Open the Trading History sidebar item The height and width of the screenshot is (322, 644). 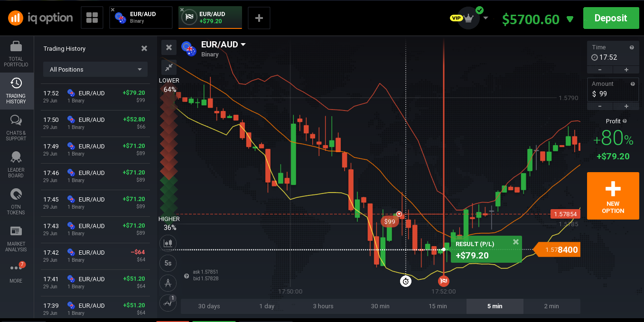pyautogui.click(x=16, y=91)
